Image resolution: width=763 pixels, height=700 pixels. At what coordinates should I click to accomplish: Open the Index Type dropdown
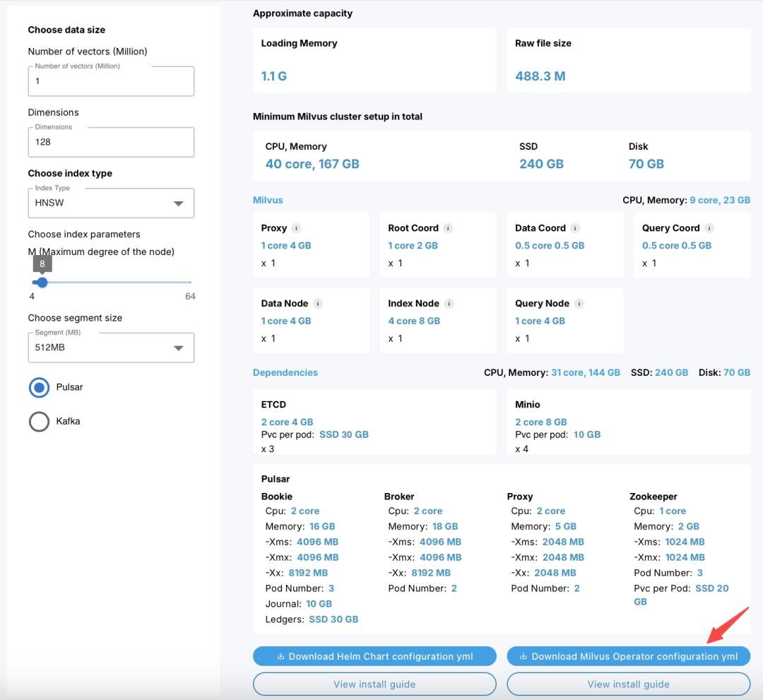pos(111,203)
